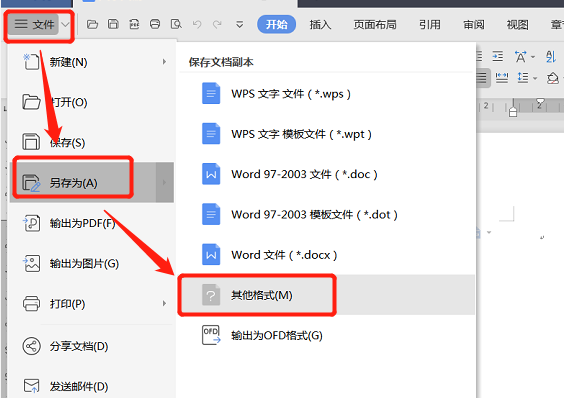Click the 打印 printer icon in menu

(31, 303)
